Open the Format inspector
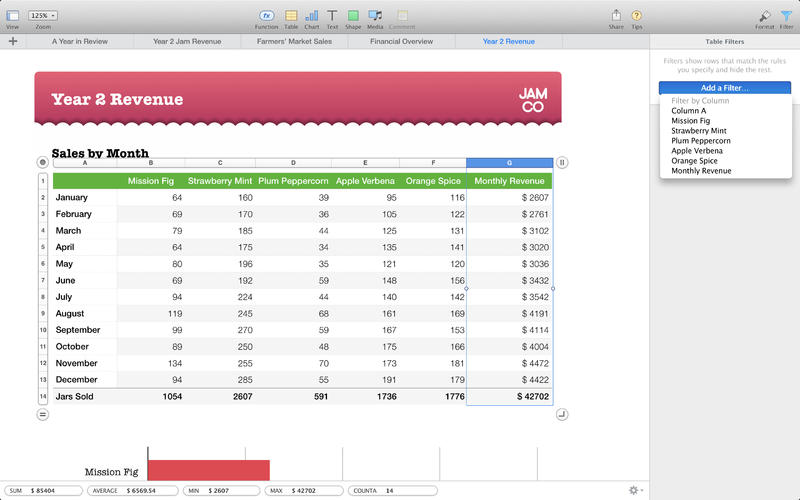The height and width of the screenshot is (500, 800). point(765,15)
